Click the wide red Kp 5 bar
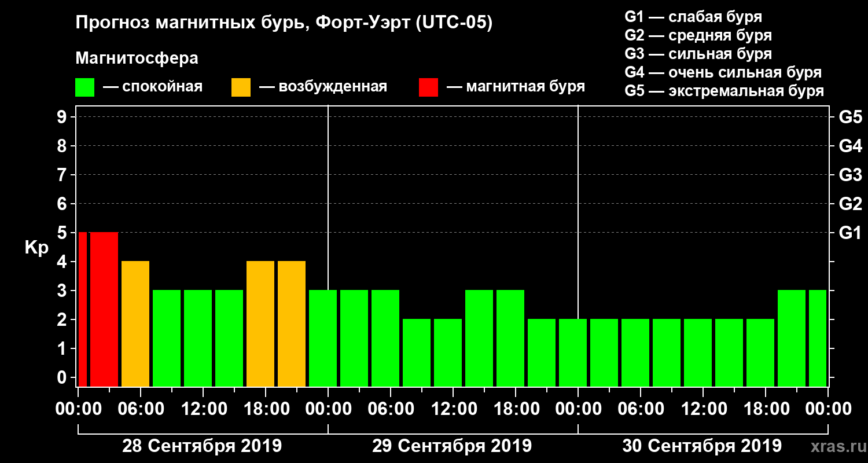 [104, 309]
